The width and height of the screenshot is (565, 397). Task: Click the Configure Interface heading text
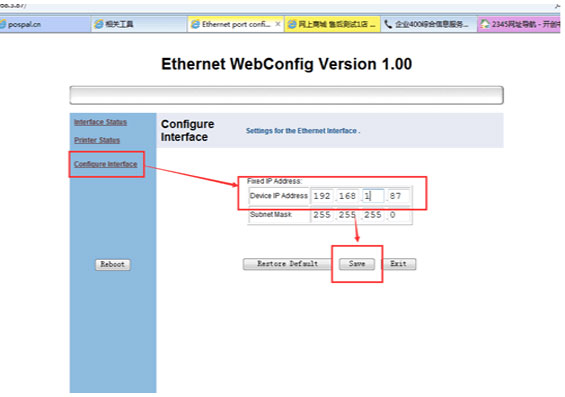187,130
